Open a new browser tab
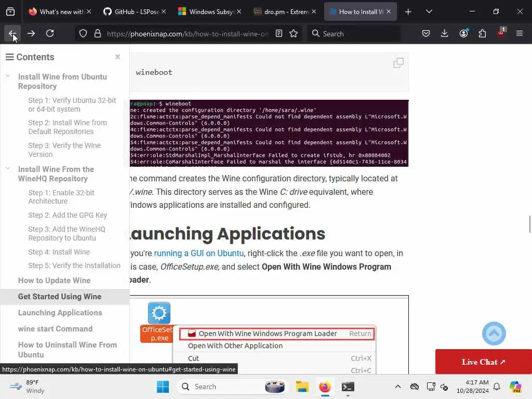Image resolution: width=532 pixels, height=399 pixels. pos(408,12)
